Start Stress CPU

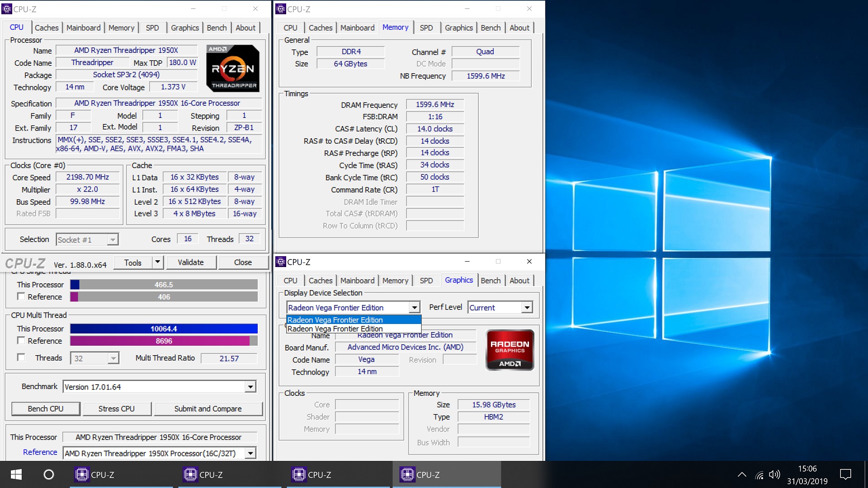pos(117,408)
